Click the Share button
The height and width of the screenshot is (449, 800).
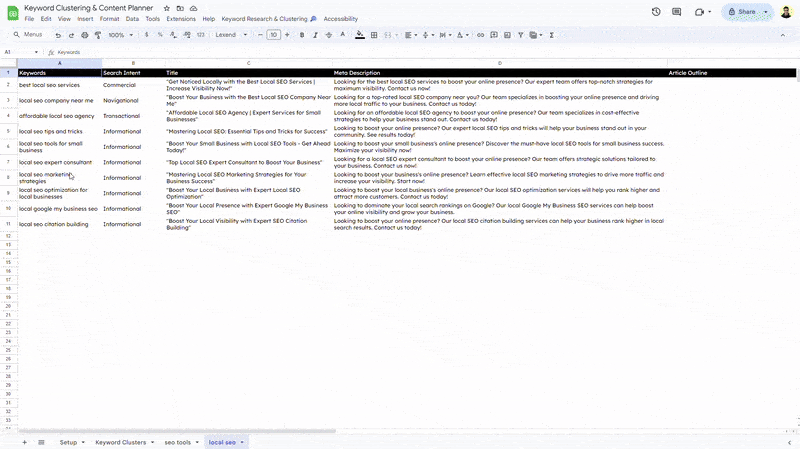pos(742,12)
